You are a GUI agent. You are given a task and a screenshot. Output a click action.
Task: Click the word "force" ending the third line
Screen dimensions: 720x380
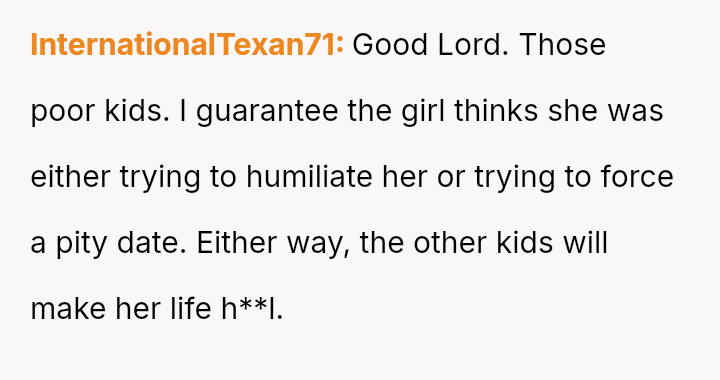(x=637, y=177)
